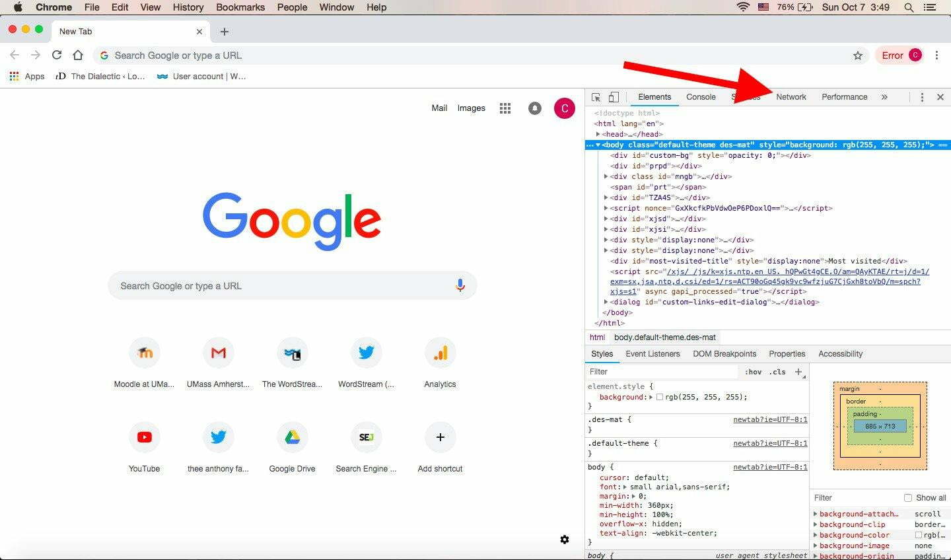The width and height of the screenshot is (951, 560).
Task: Toggle element classes with .cls control
Action: tap(778, 372)
